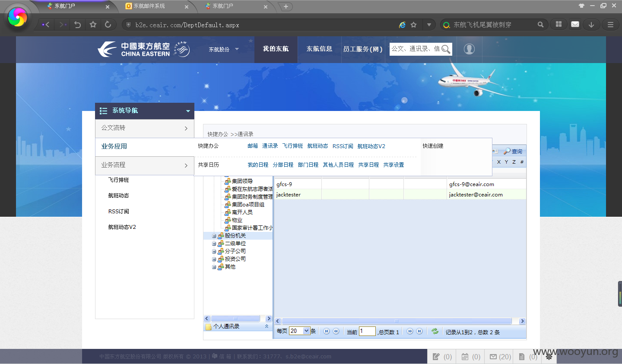Expand the 投资公司 tree node

(214, 260)
